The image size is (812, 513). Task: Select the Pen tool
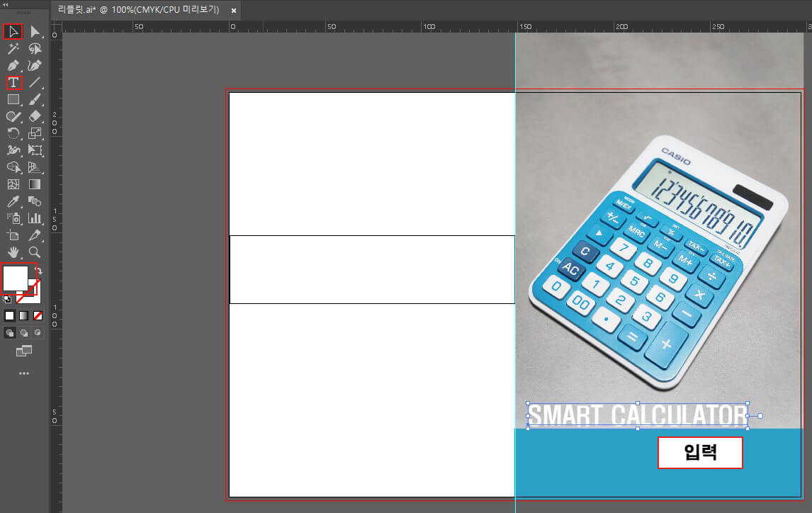click(13, 66)
